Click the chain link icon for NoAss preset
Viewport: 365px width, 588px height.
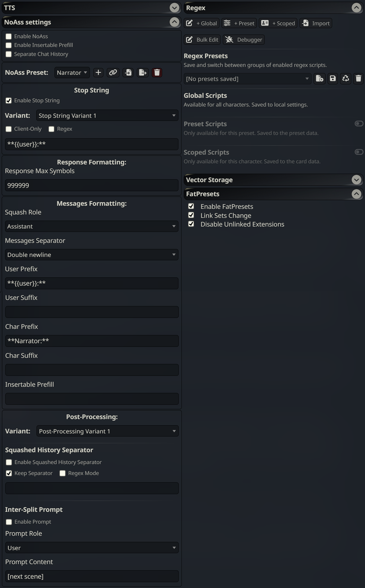113,73
